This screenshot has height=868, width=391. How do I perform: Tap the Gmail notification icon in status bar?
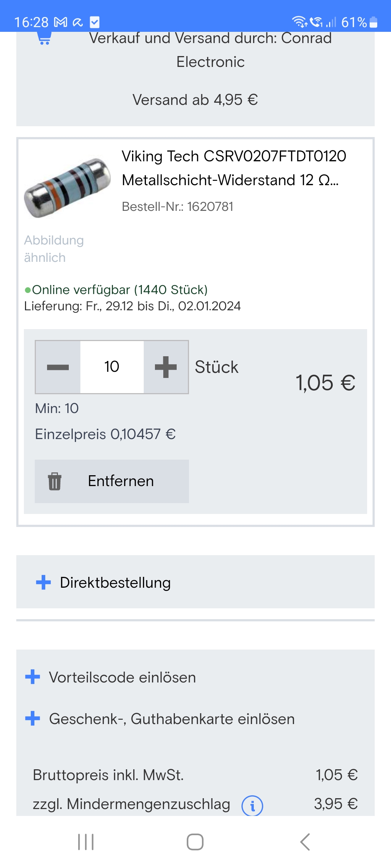pyautogui.click(x=60, y=22)
